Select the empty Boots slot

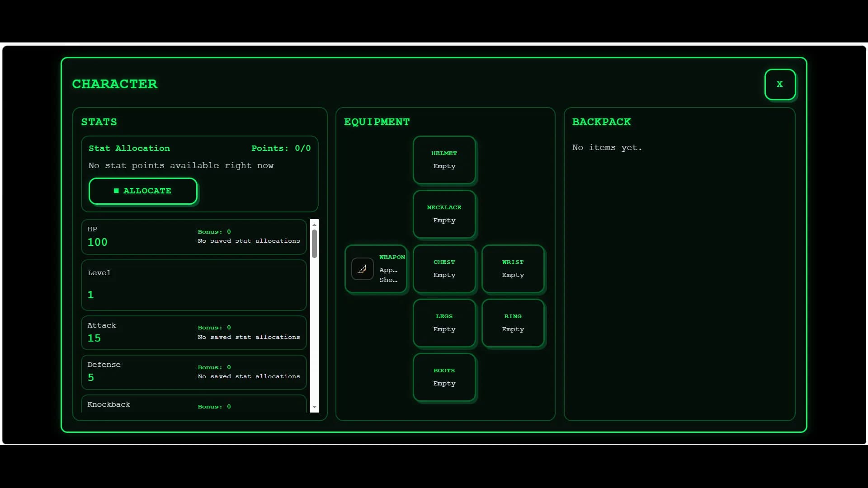444,377
